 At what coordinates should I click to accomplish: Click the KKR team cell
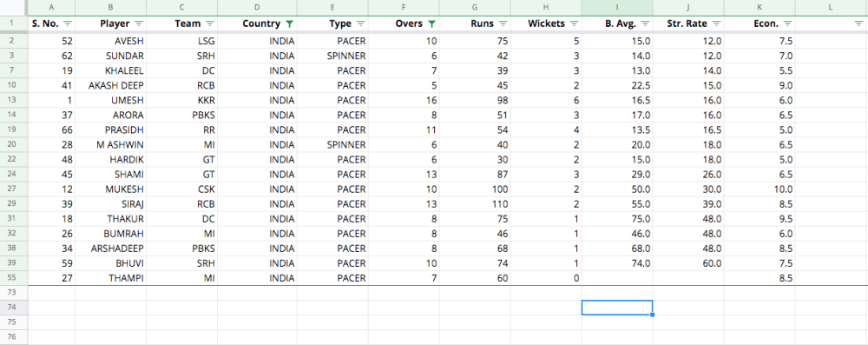pos(182,101)
